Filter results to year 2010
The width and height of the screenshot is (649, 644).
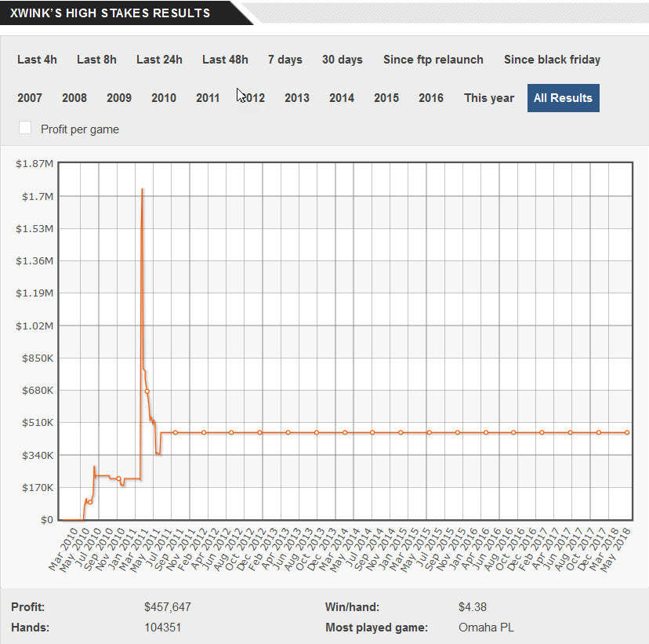point(164,98)
